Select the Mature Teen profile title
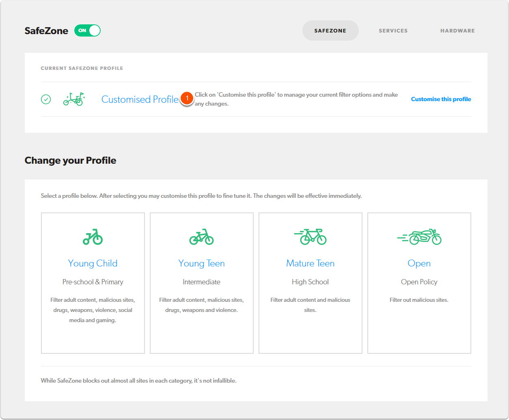The width and height of the screenshot is (509, 420). coord(310,263)
